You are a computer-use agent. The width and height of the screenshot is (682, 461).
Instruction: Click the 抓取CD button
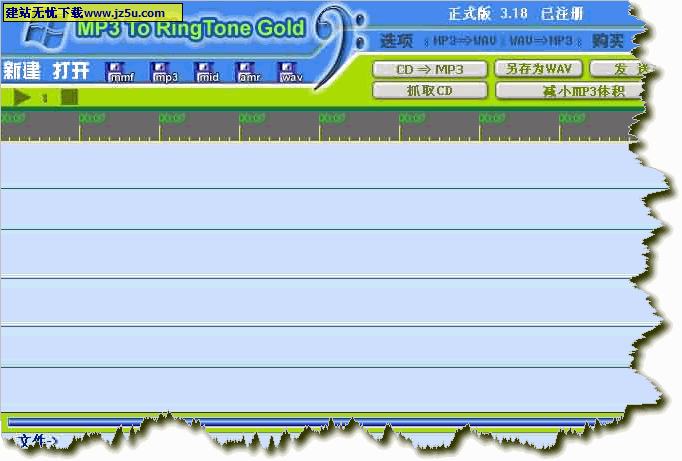coord(430,90)
